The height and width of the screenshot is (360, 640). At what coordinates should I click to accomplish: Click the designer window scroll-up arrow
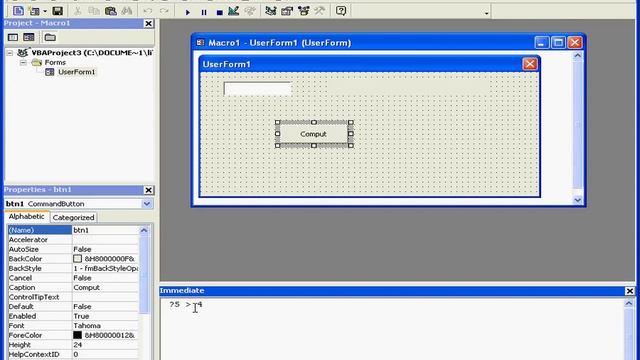tap(578, 57)
